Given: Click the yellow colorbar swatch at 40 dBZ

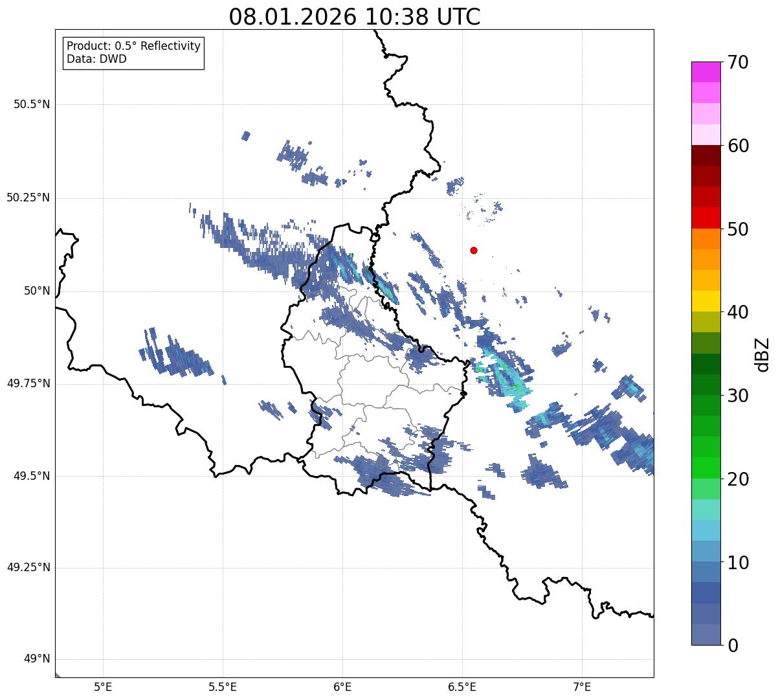Looking at the screenshot, I should pos(706,302).
